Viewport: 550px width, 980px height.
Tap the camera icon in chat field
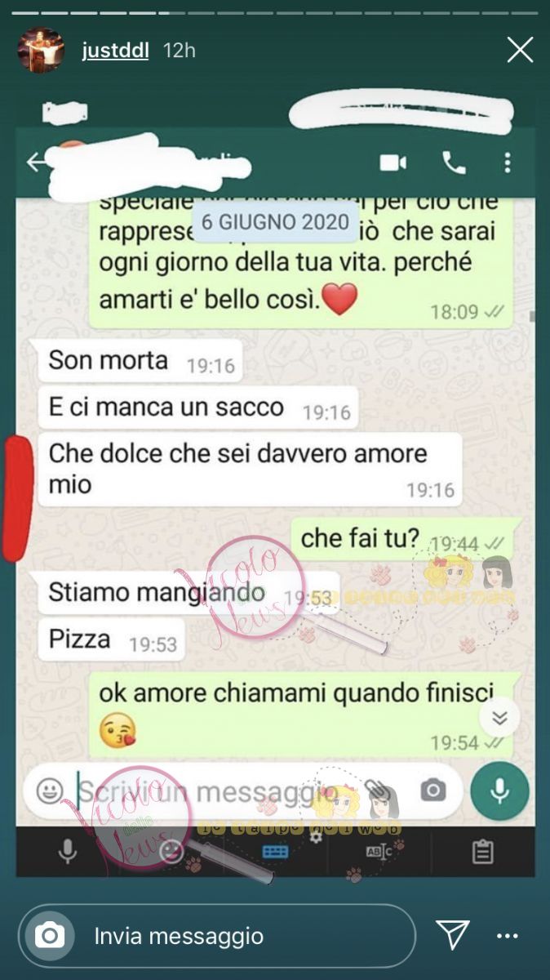pos(433,790)
